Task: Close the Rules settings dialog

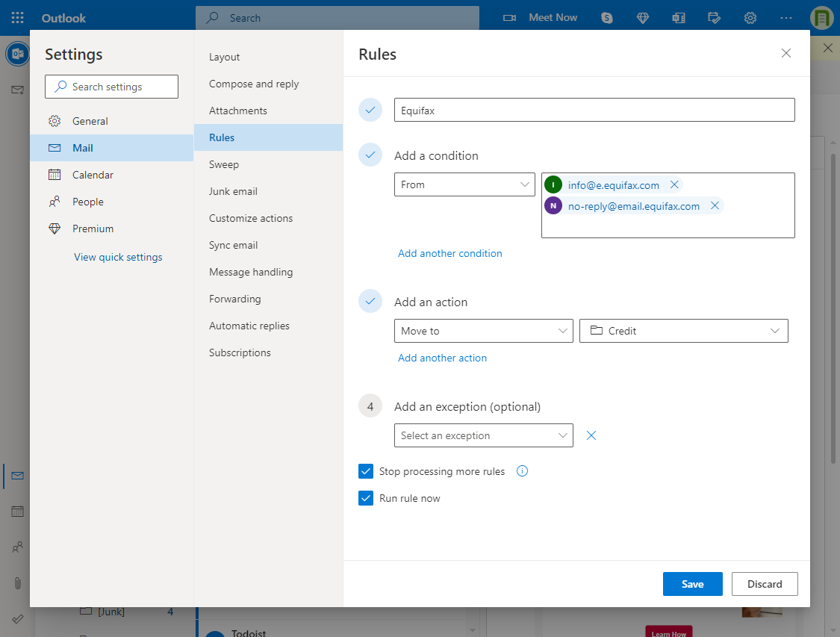Action: coord(786,53)
